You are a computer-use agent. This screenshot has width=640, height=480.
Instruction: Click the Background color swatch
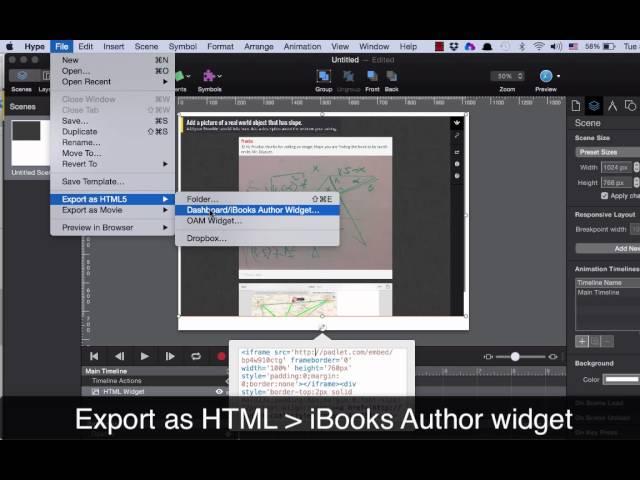coord(621,380)
